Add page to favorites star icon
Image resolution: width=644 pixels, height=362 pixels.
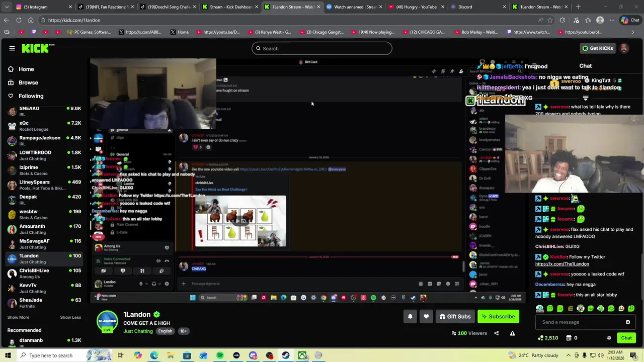click(550, 20)
